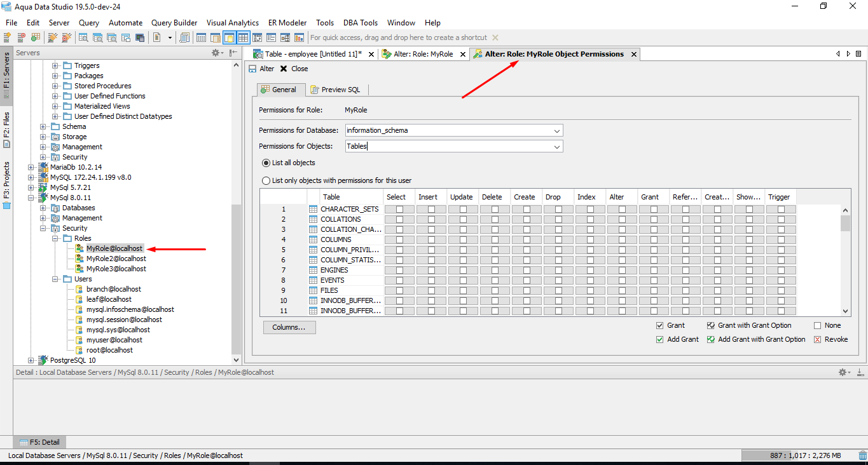
Task: Check the Update box for COLUMNS
Action: tap(463, 239)
